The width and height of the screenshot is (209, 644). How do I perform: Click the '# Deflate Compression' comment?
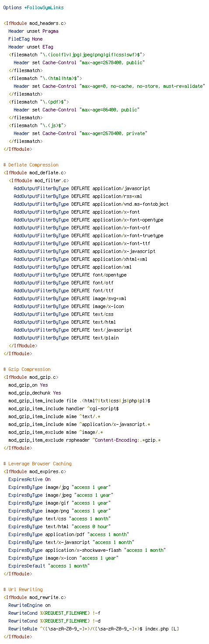[31, 165]
